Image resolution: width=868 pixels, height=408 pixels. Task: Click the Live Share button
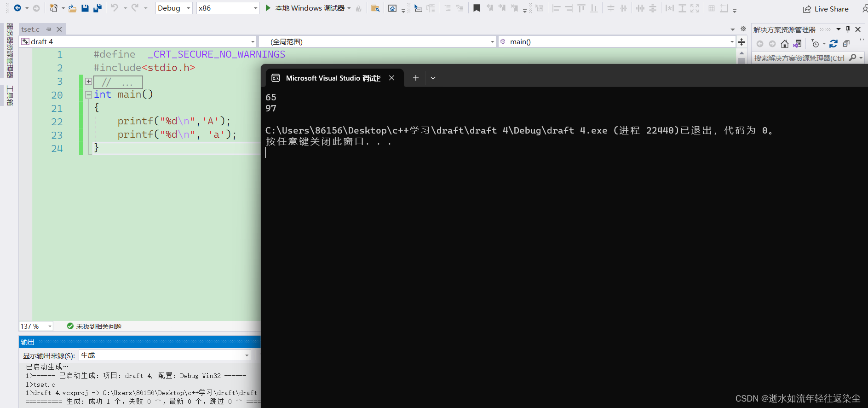click(826, 9)
